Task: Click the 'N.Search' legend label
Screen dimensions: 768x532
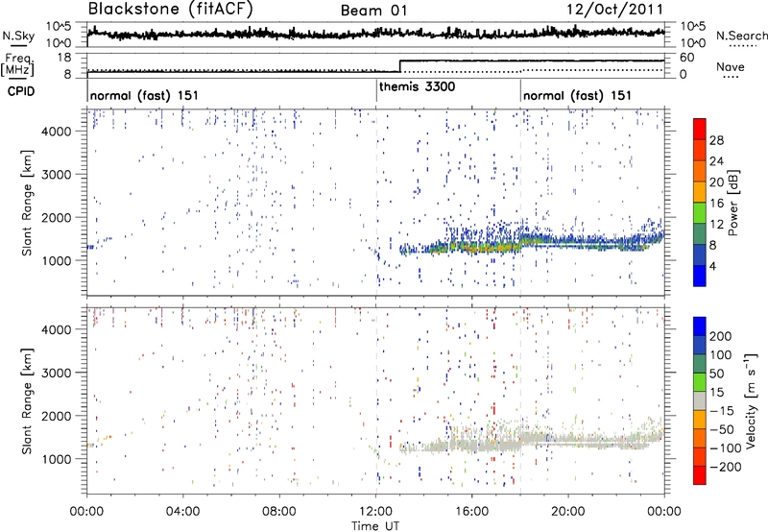Action: click(741, 36)
